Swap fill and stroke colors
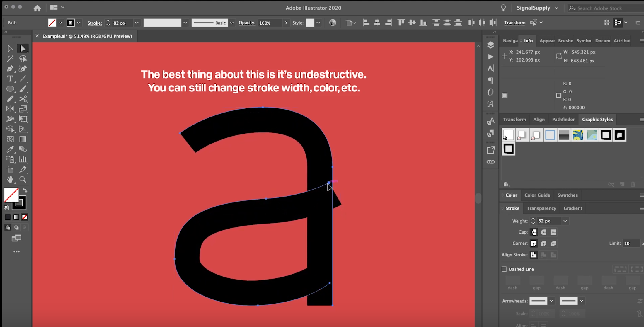 click(x=25, y=190)
